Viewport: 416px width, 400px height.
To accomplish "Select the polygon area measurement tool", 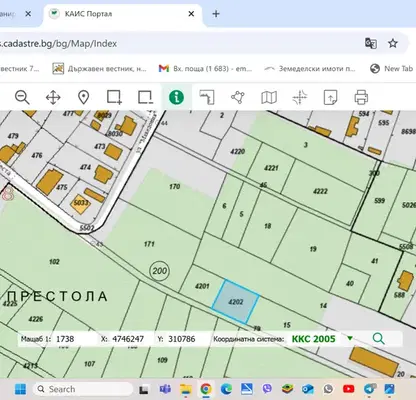I will click(x=238, y=97).
